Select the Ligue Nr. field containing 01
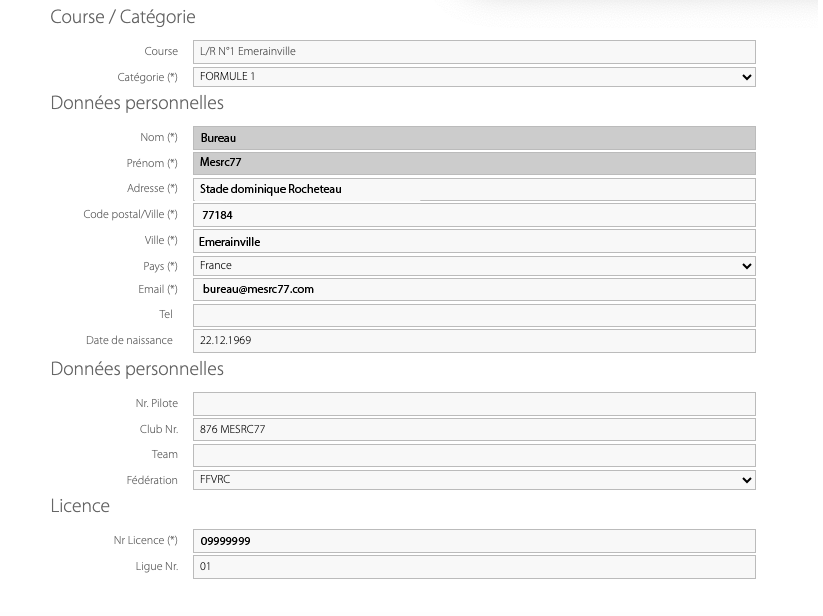The width and height of the screenshot is (823, 616). (474, 567)
